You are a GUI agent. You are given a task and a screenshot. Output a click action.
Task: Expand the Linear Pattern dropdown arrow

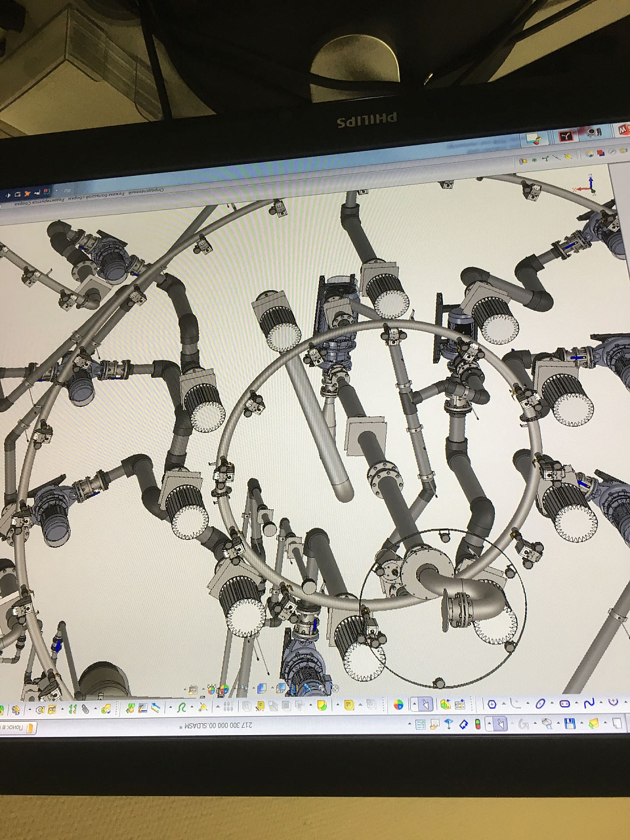[219, 707]
